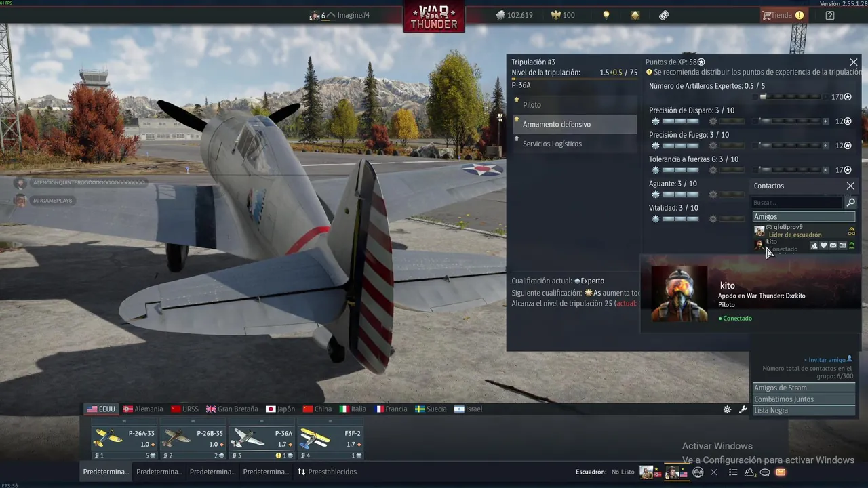
Task: Invite kito to squad icon
Action: point(814,245)
